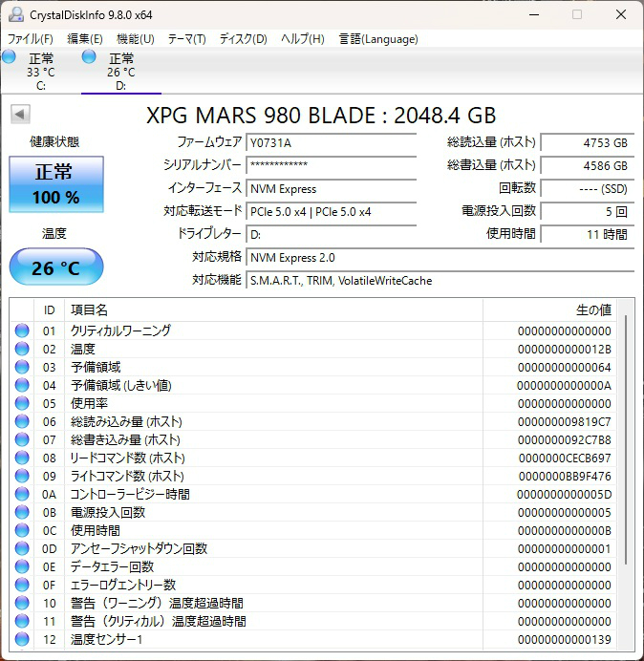Click status orb for ID 0B 電源投入回数
644x661 pixels.
(x=22, y=512)
